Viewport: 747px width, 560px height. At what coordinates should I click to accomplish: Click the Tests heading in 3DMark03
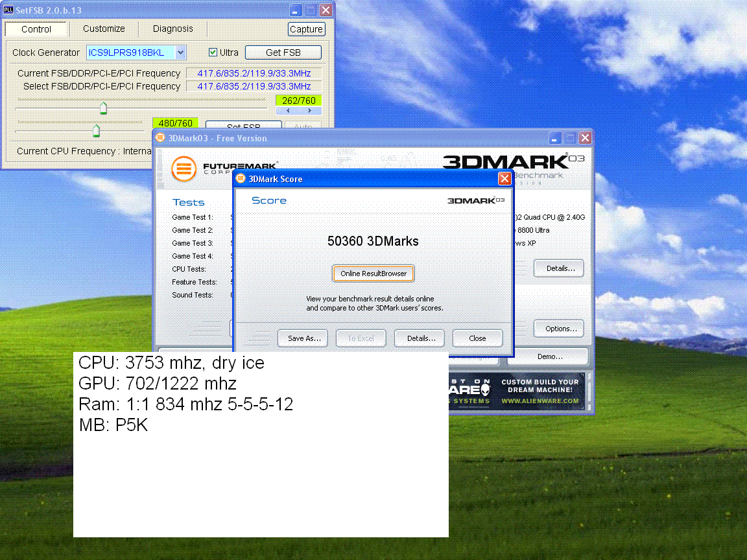coord(188,202)
